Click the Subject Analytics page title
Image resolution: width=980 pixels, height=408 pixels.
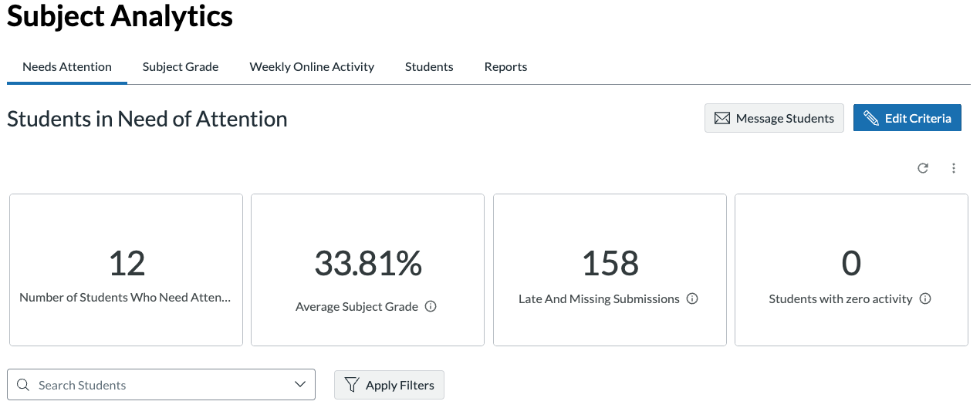pyautogui.click(x=120, y=15)
